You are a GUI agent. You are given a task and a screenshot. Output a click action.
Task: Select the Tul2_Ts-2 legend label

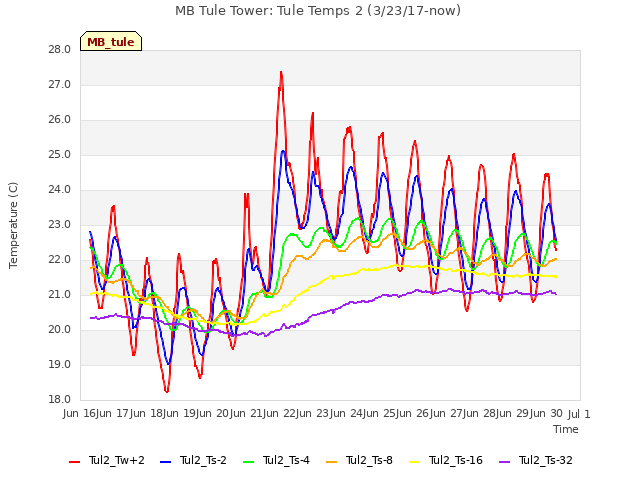click(203, 460)
